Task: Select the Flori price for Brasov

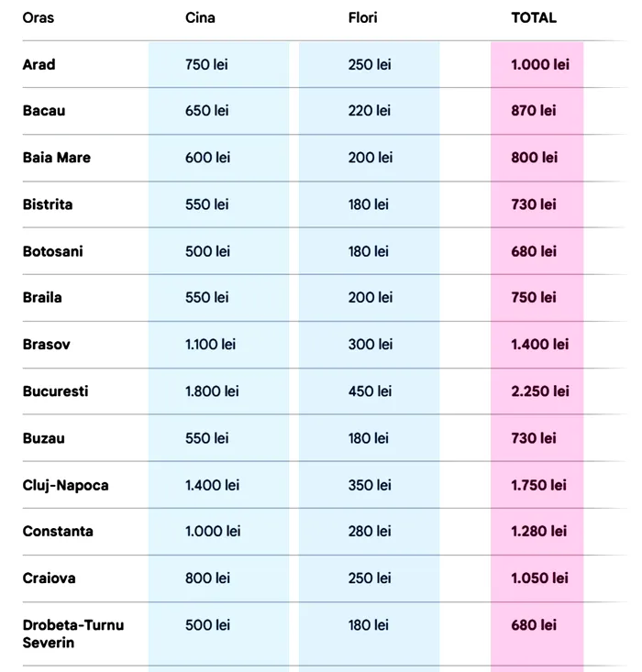Action: click(371, 345)
